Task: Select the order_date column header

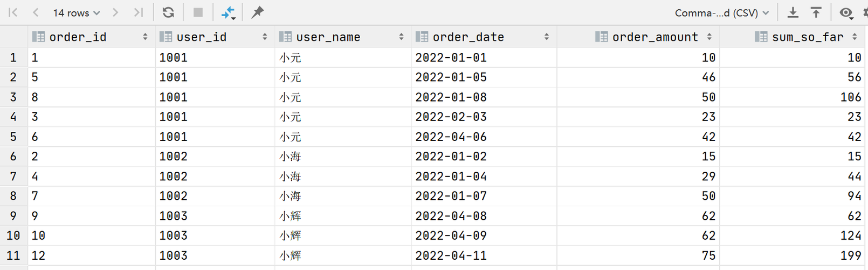Action: coord(468,37)
